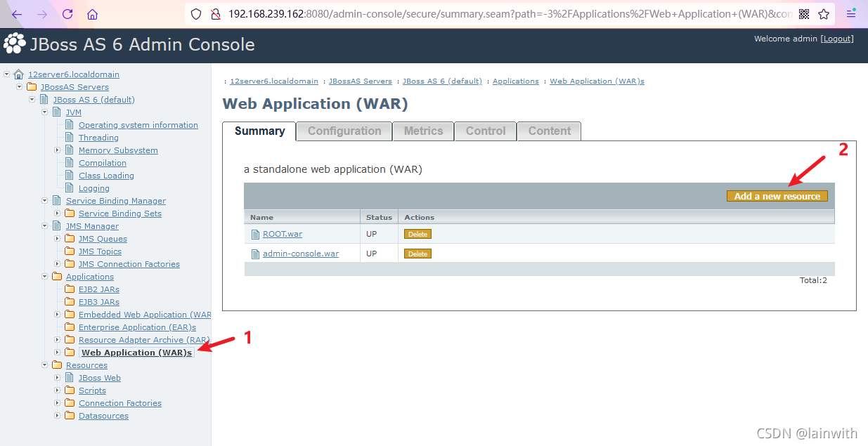The image size is (868, 446).
Task: Delete the admin-console.war application
Action: coord(417,254)
